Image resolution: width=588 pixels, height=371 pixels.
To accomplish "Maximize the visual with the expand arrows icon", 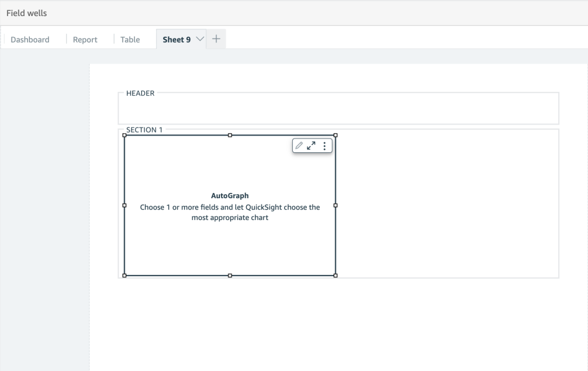I will point(311,145).
